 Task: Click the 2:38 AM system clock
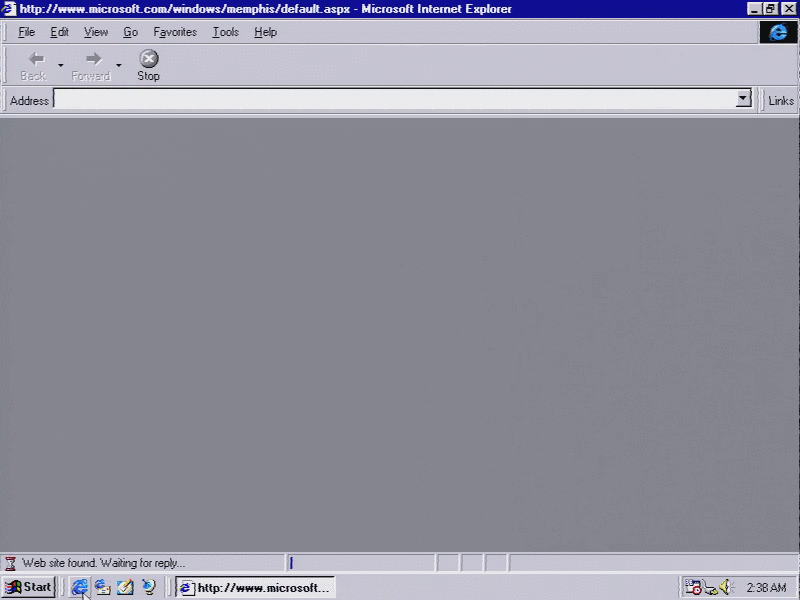[766, 588]
